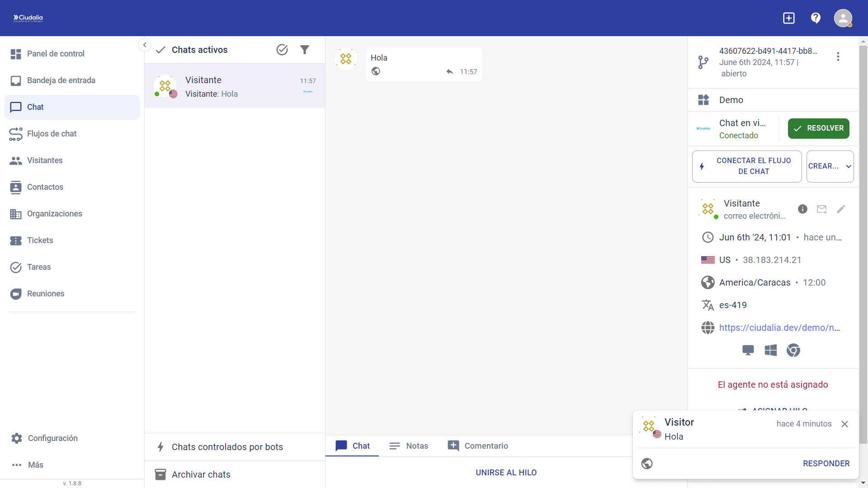Click the mark all resolved check-circle icon
The width and height of the screenshot is (868, 488).
282,50
